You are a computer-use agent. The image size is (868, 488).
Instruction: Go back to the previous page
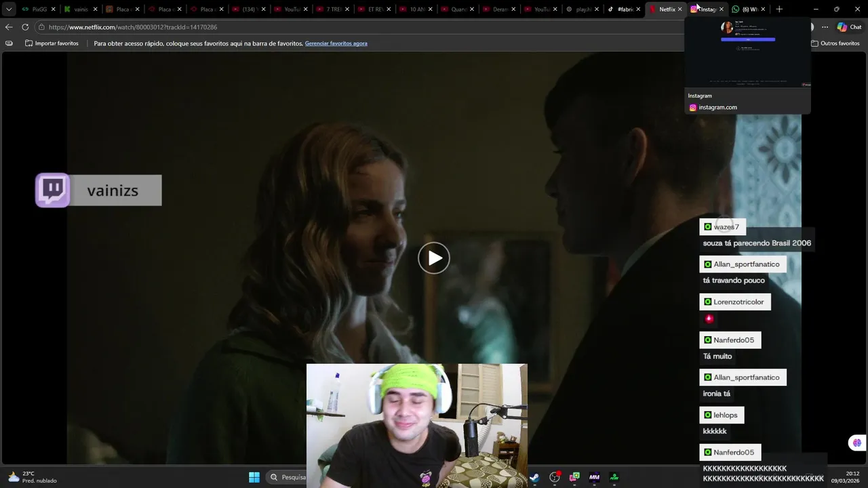[x=9, y=27]
